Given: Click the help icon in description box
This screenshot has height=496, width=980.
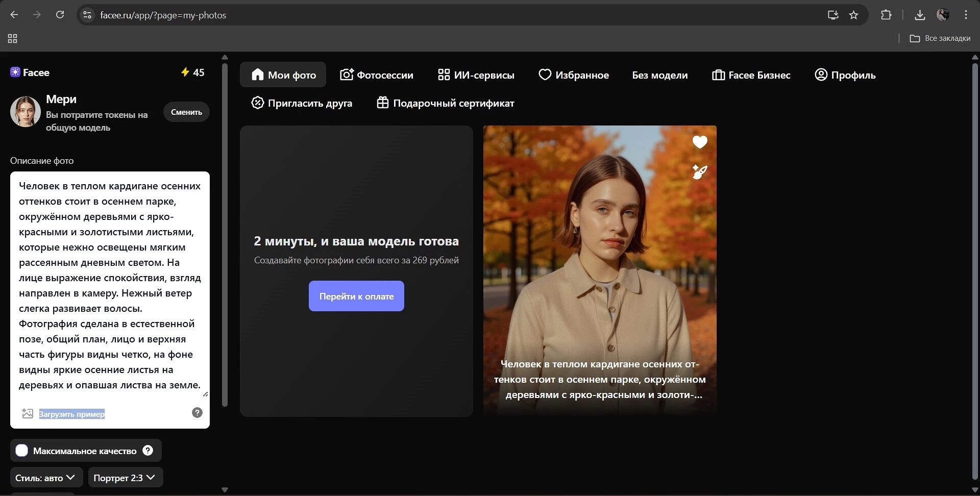Looking at the screenshot, I should click(197, 413).
